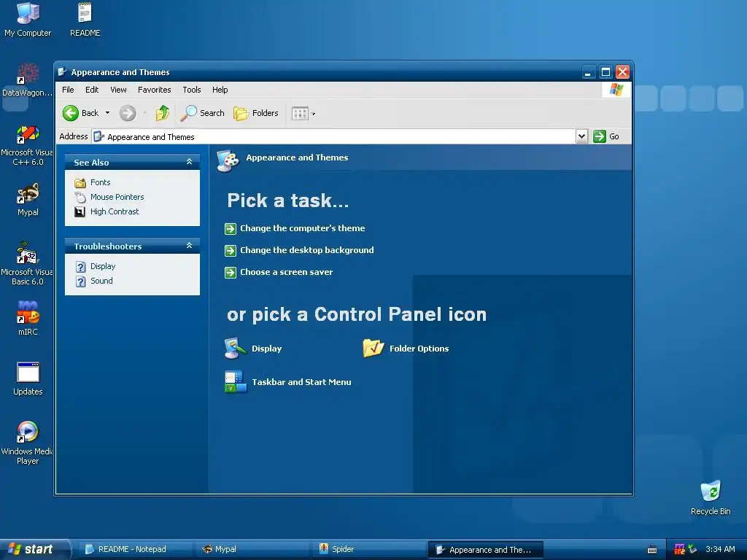The height and width of the screenshot is (560, 747).
Task: Open the Favorites menu
Action: (x=155, y=90)
